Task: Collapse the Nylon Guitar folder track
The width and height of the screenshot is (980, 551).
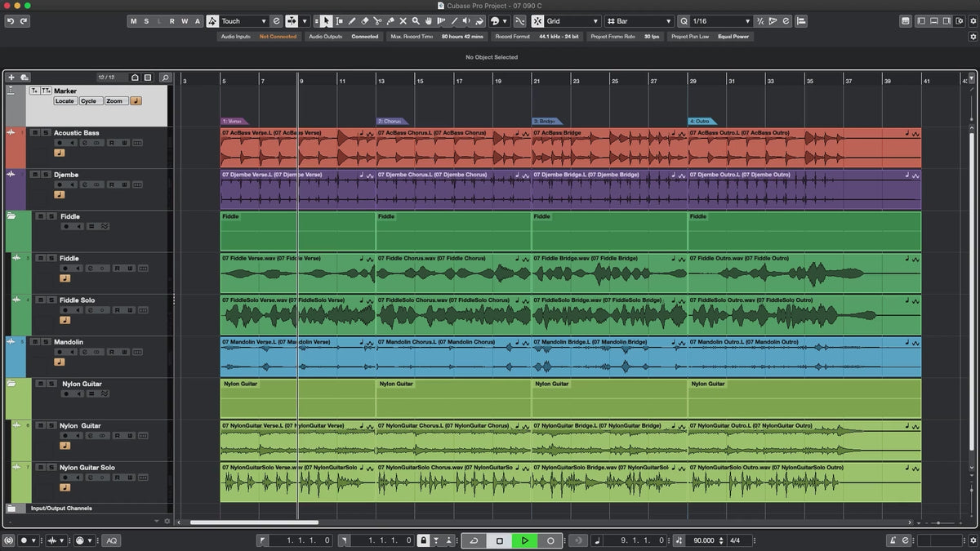Action: 11,383
